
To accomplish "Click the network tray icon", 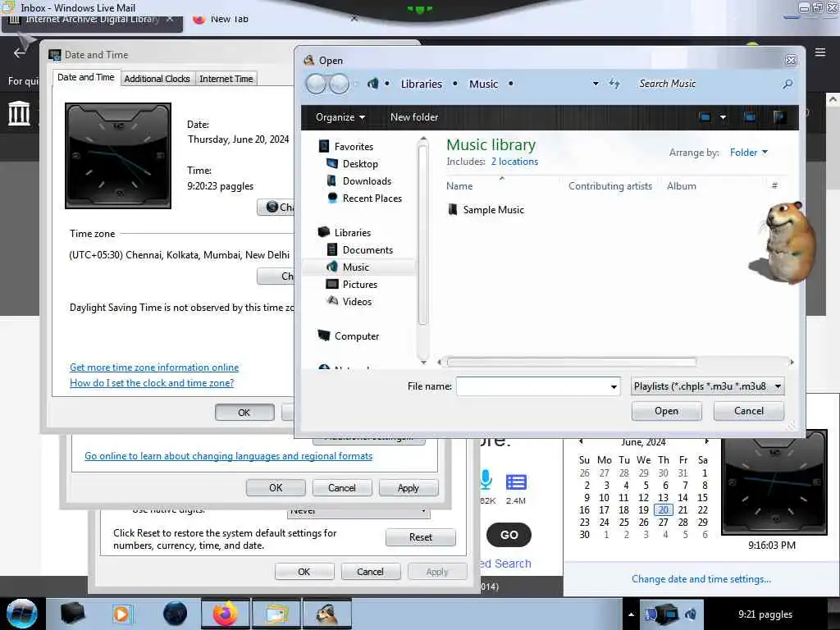I will (x=666, y=614).
